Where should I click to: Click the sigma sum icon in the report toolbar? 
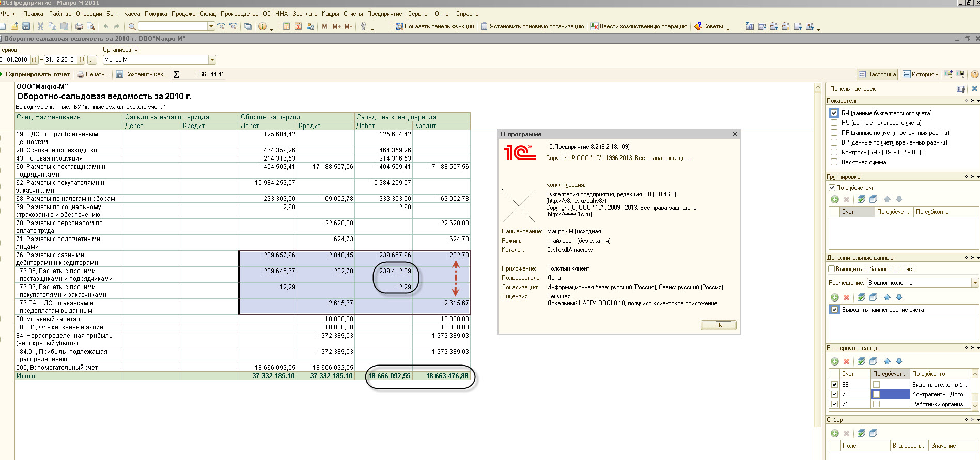tap(176, 74)
